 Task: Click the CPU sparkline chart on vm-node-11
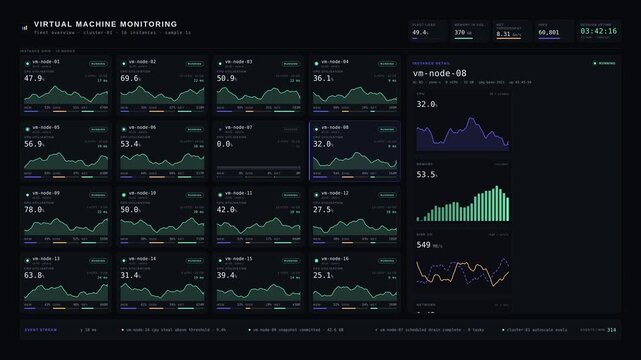(259, 227)
